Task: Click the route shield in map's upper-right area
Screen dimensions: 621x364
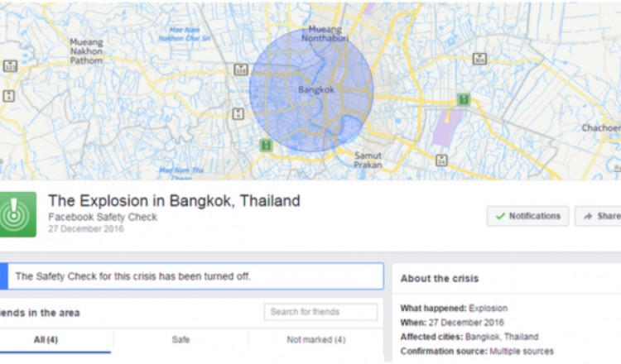Action: (x=479, y=59)
